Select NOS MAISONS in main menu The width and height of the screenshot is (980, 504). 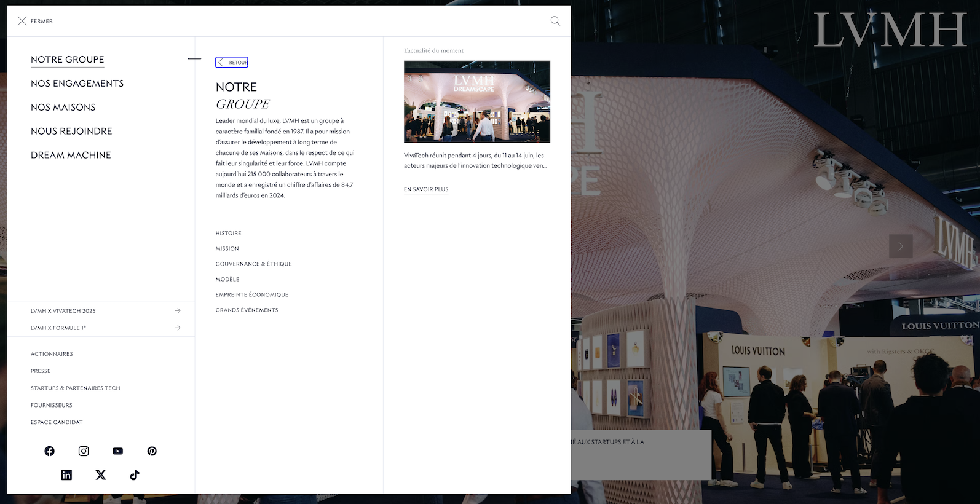pos(63,108)
